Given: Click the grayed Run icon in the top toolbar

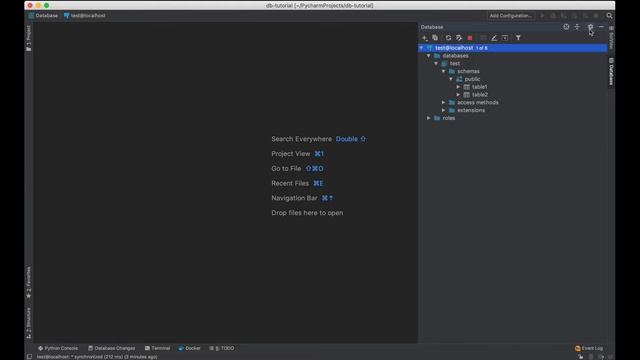Looking at the screenshot, I should (x=542, y=16).
